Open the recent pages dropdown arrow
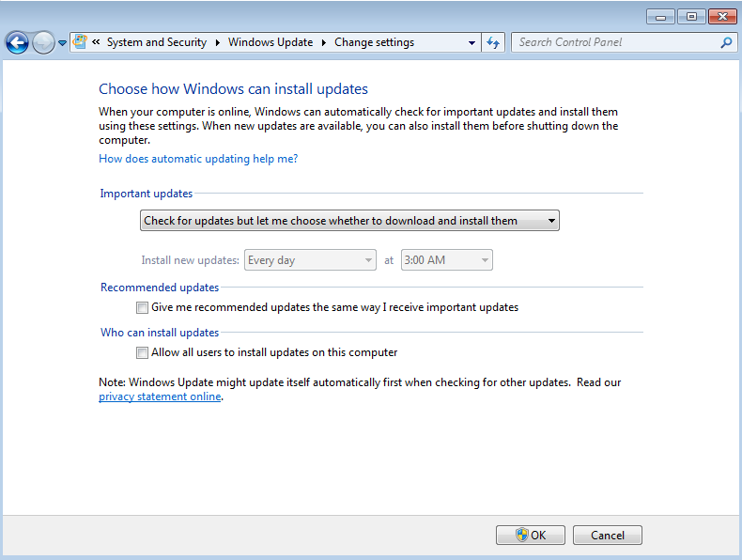Screen dimensions: 742x560 tap(62, 43)
